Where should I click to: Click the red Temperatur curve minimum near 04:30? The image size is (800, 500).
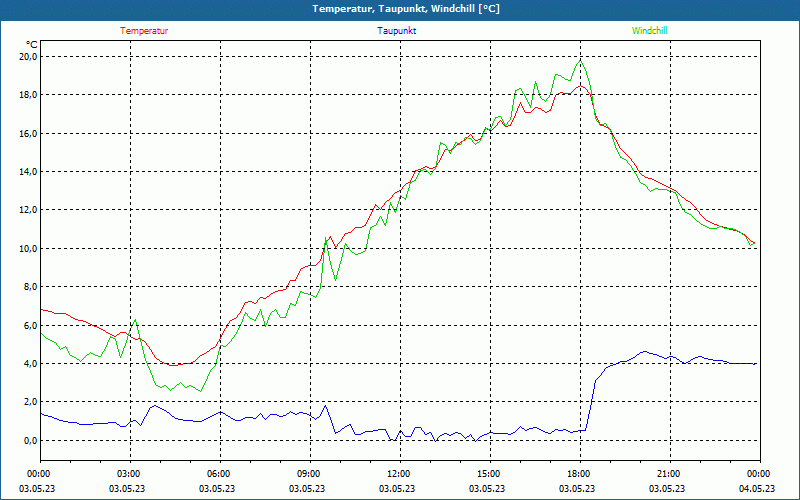click(173, 365)
